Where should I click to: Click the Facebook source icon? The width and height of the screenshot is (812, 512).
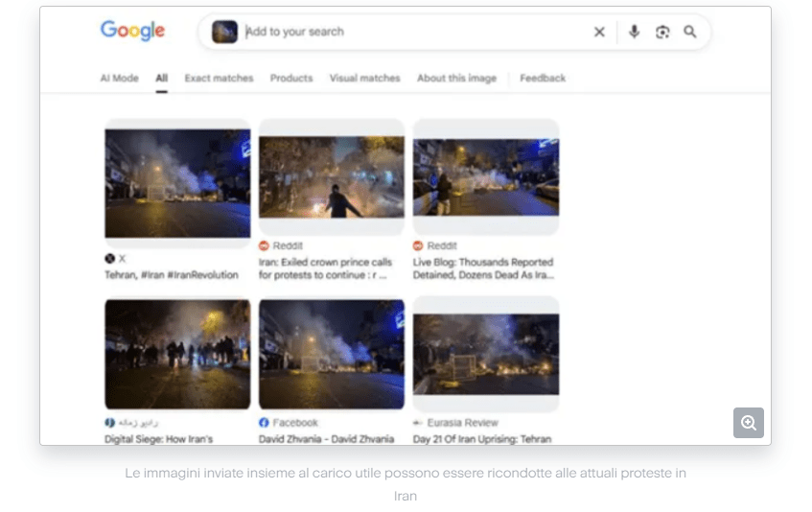coord(264,423)
